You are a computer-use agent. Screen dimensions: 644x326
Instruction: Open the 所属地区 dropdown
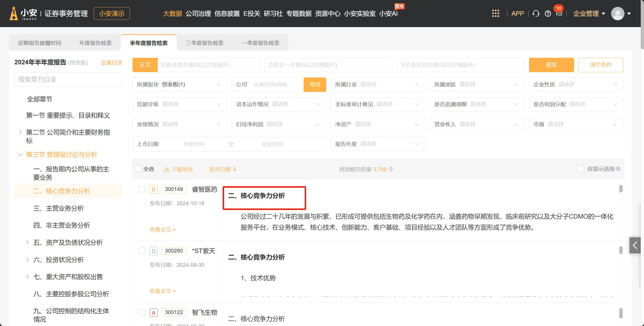pyautogui.click(x=477, y=84)
